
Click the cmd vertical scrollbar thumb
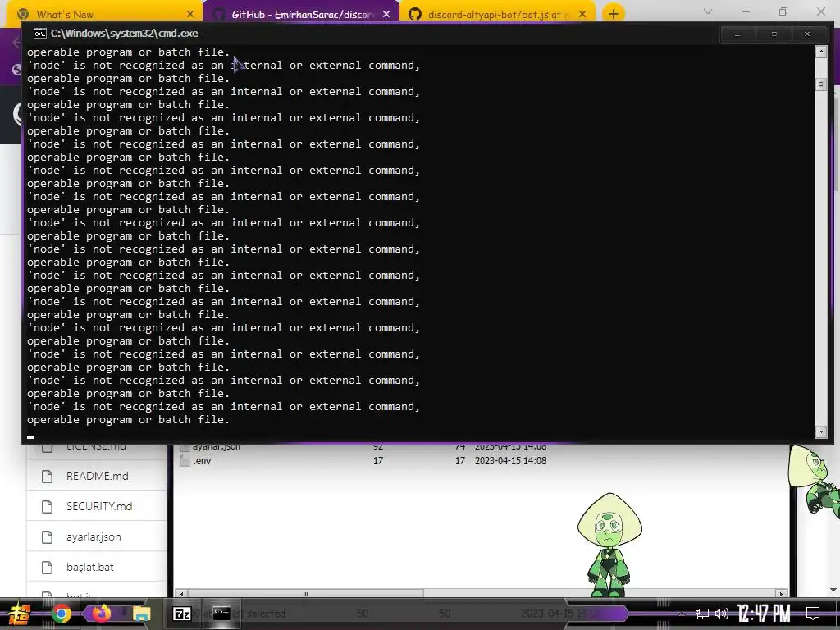[x=820, y=84]
